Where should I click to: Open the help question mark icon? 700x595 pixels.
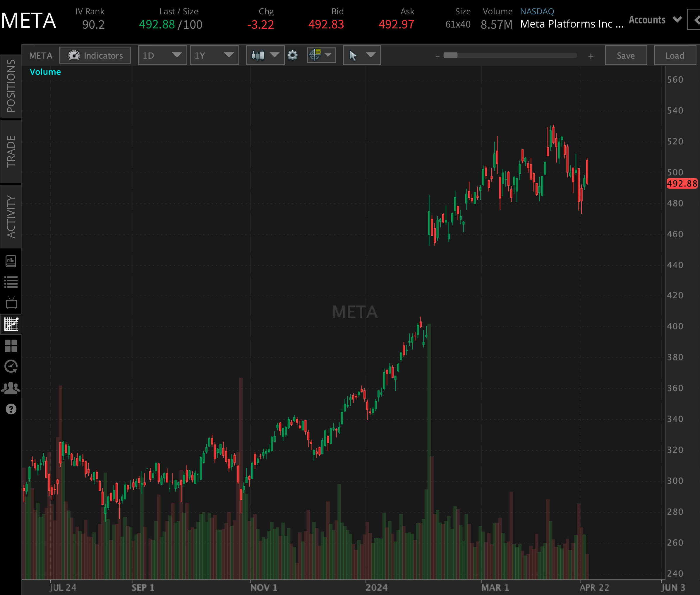coord(11,409)
